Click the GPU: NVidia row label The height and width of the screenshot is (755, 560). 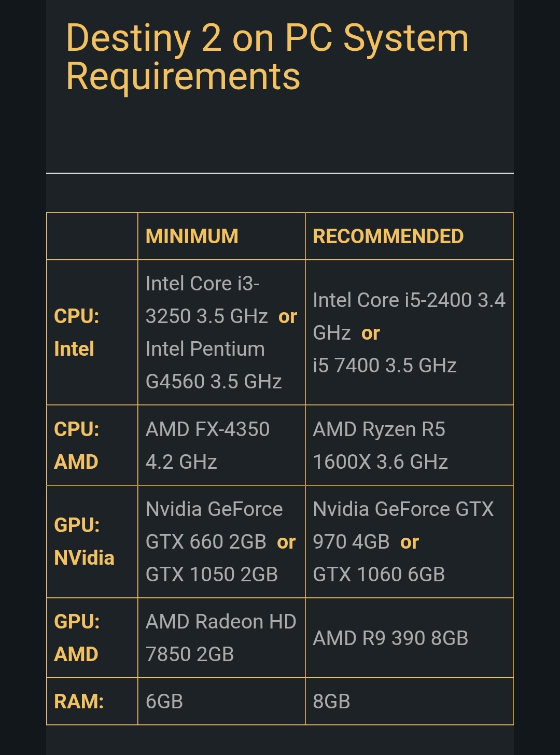click(84, 541)
